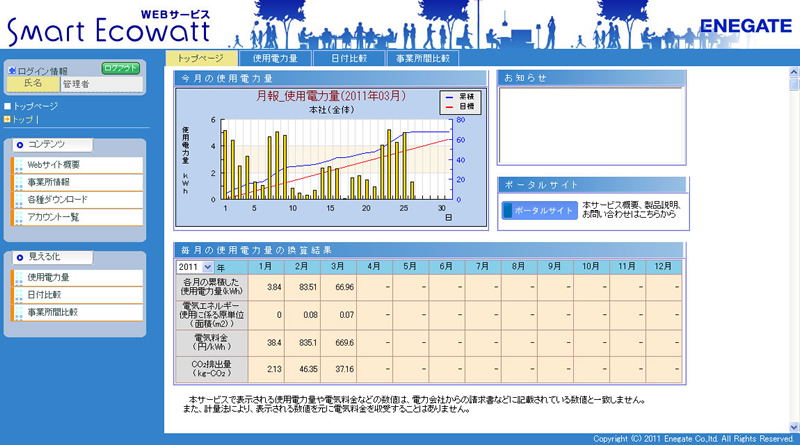Open アカウント一覧 in the sidebar
Screen dimensions: 800x445
tap(77, 217)
